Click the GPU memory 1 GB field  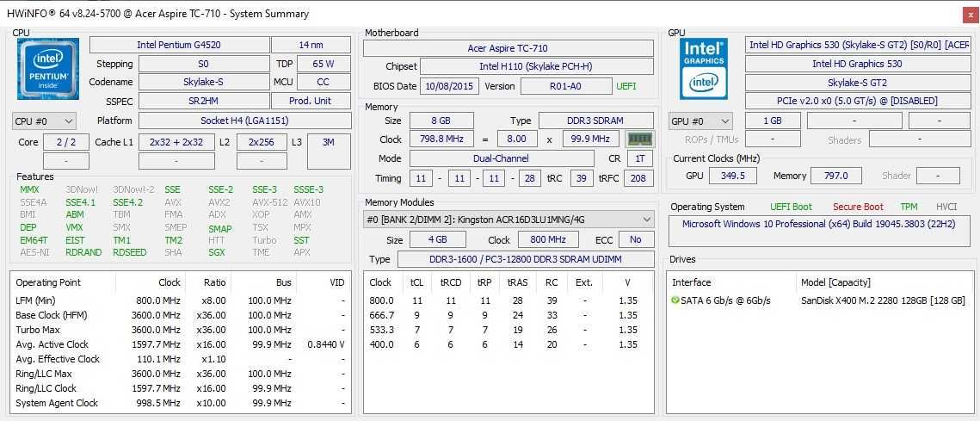(773, 121)
